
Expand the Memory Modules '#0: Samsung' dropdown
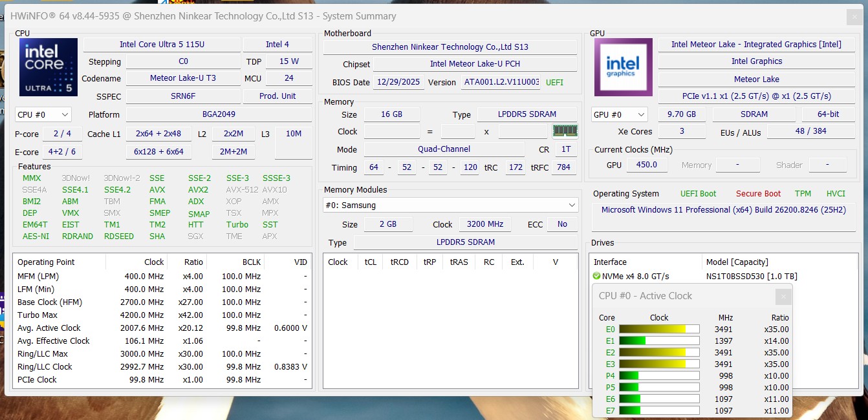450,205
